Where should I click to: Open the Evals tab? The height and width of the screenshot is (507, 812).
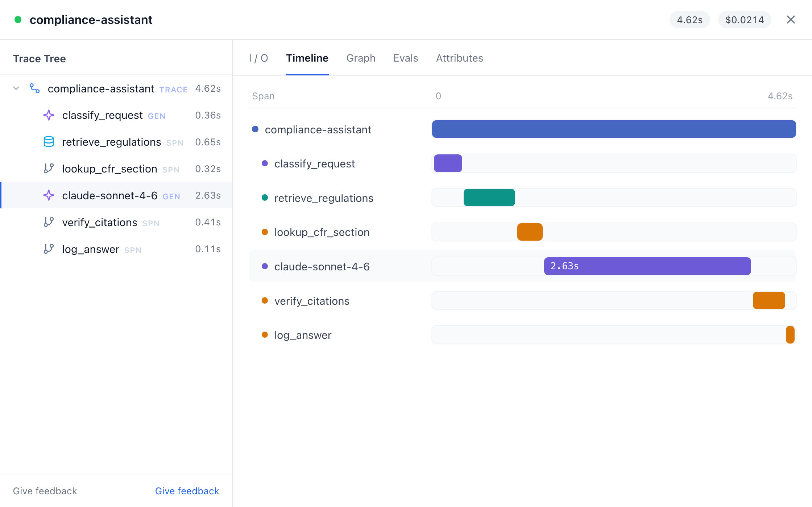click(x=406, y=58)
